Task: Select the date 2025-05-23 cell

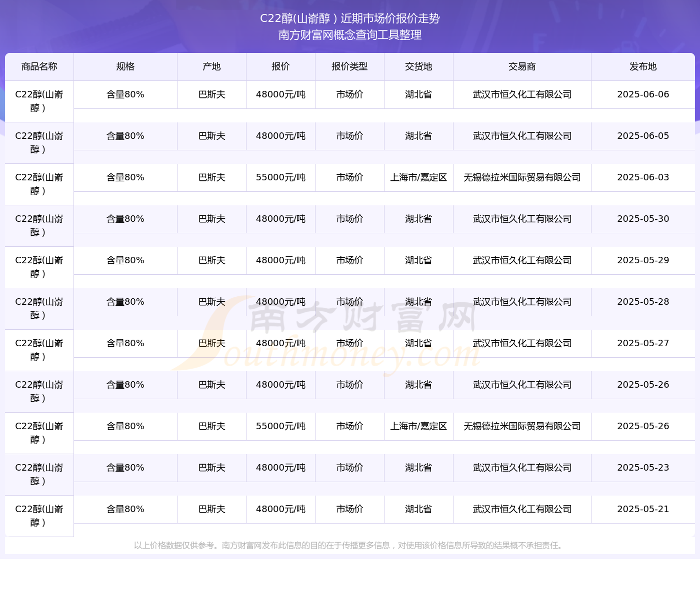Action: coord(643,468)
